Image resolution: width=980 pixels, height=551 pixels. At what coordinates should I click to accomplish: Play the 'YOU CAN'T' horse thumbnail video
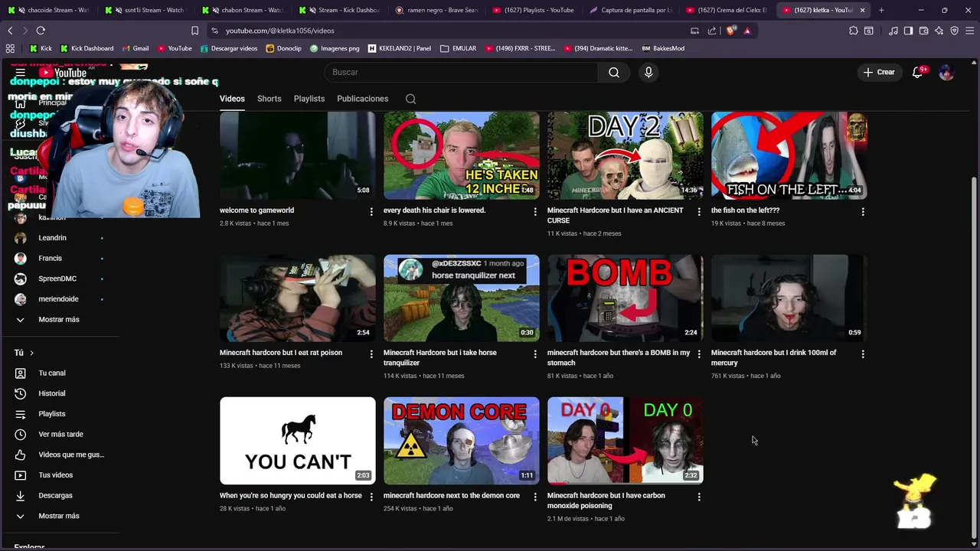click(x=298, y=441)
